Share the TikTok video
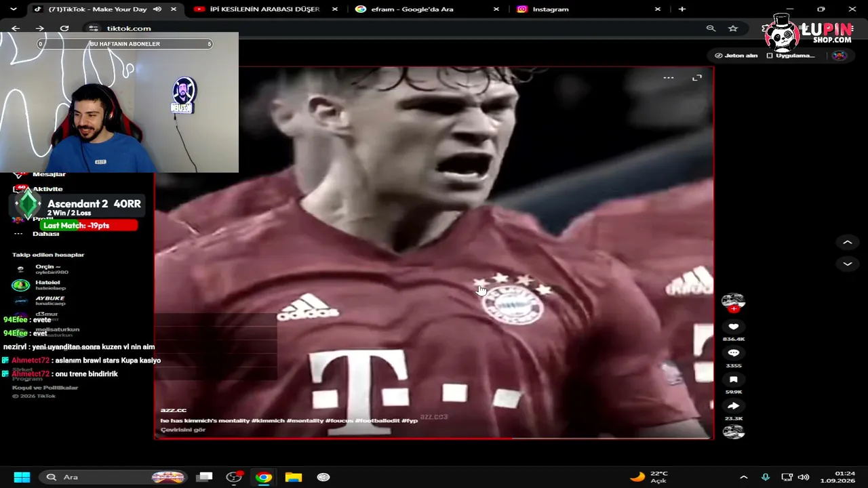Screen dimensions: 868x488 [733, 406]
